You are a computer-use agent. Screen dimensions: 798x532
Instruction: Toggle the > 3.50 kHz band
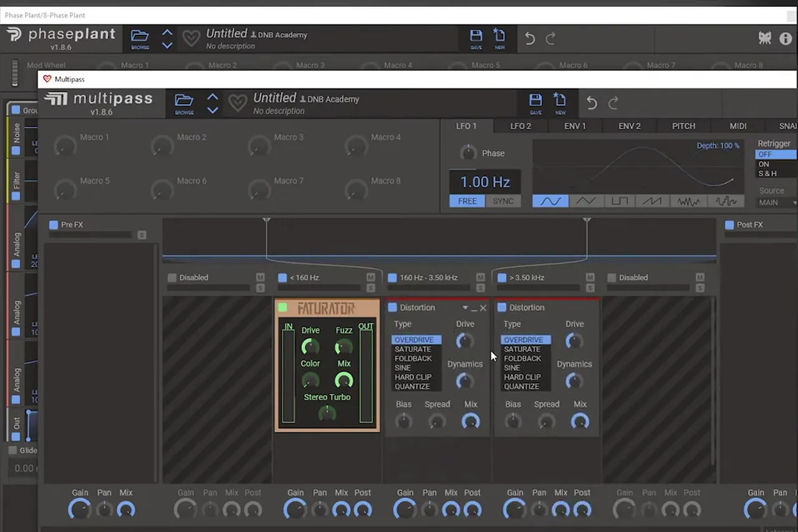click(502, 278)
